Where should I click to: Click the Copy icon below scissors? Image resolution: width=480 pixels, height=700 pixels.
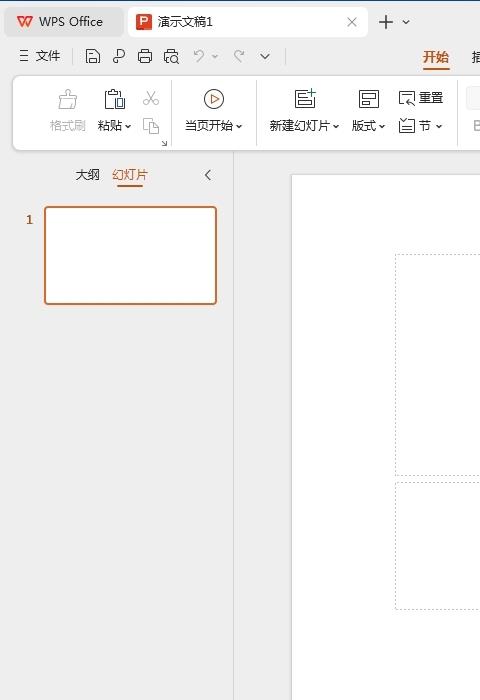[151, 126]
